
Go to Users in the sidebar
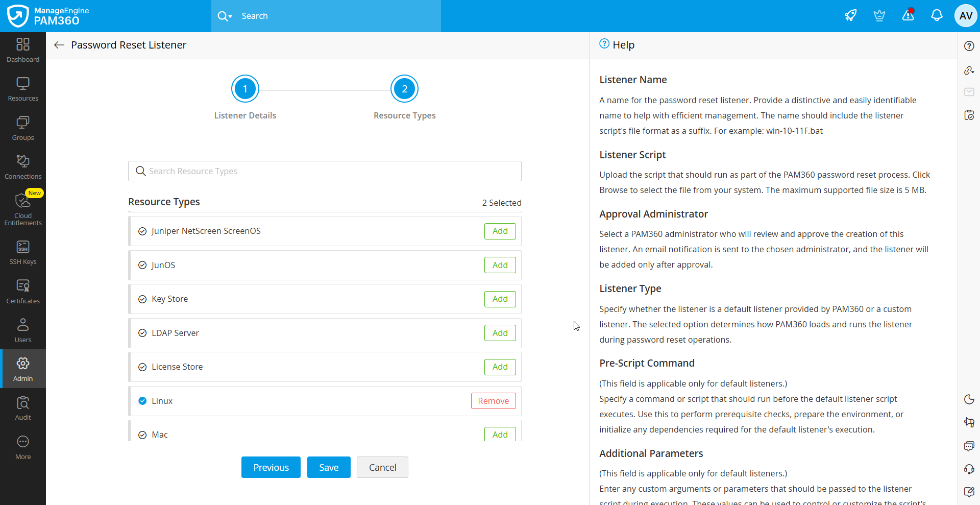tap(23, 331)
